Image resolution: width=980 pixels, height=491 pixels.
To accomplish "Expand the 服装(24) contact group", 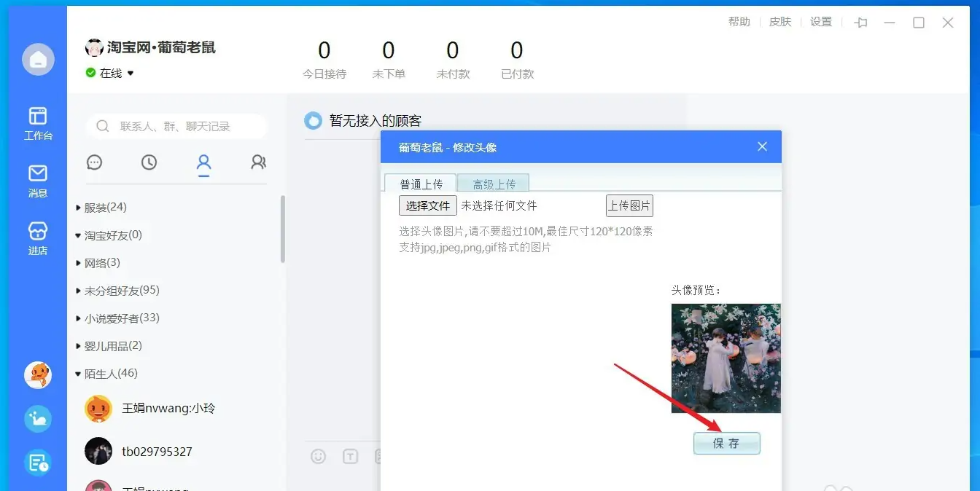I will 106,207.
